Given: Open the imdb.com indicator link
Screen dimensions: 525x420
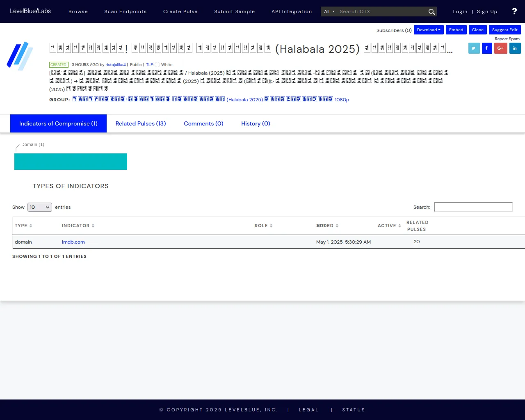Looking at the screenshot, I should (x=73, y=242).
